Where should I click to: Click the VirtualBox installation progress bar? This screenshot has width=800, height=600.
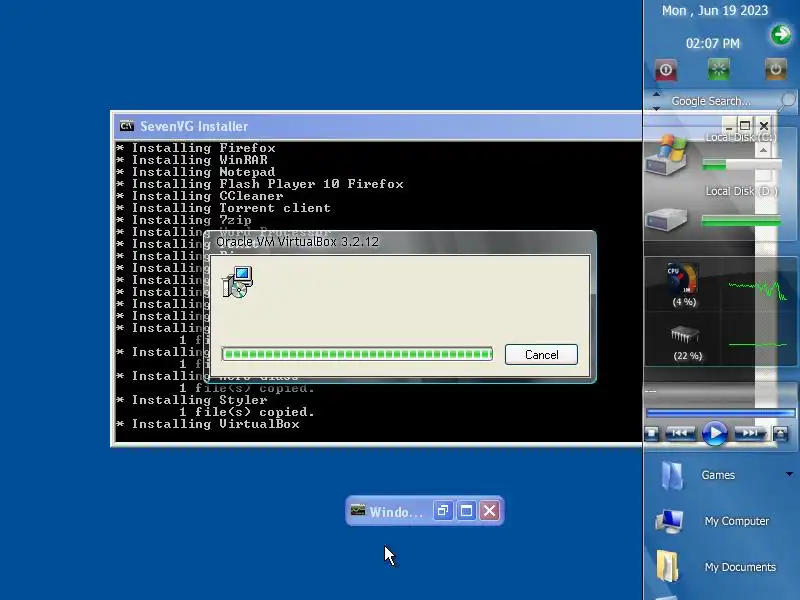(357, 354)
